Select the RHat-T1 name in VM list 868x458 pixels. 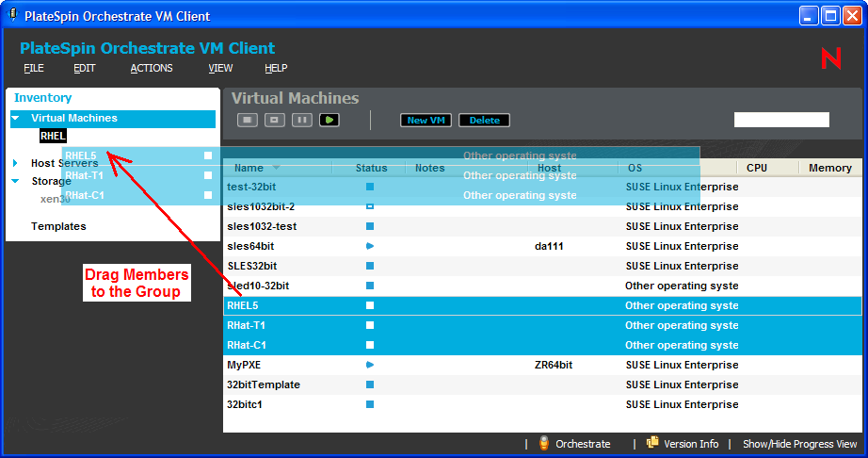click(246, 325)
